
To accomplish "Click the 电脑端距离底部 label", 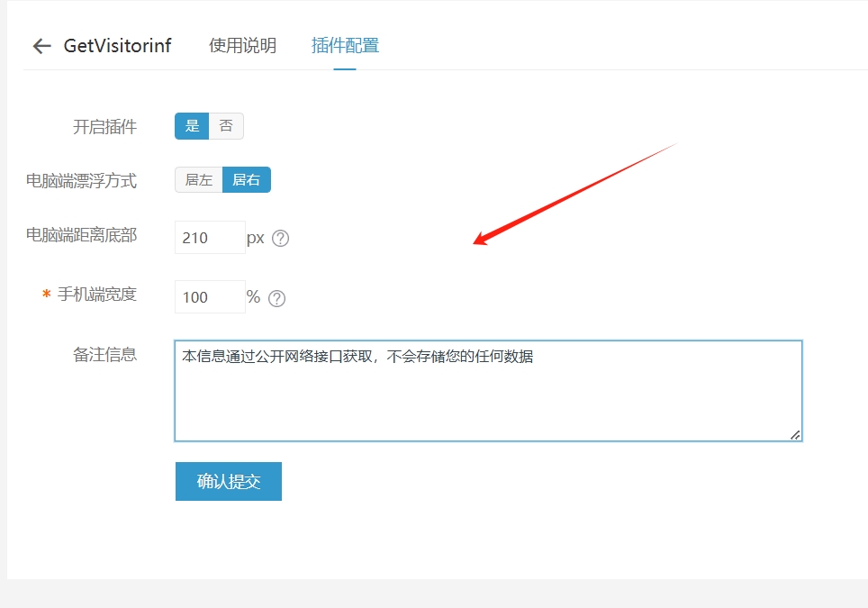I will coord(81,235).
